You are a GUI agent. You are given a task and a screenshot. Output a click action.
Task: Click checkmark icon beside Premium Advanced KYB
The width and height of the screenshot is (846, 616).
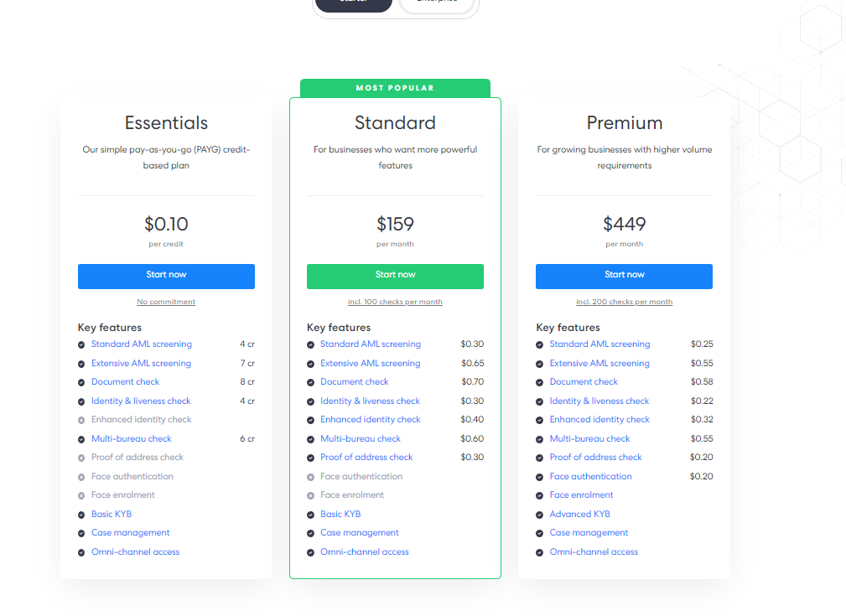click(539, 515)
